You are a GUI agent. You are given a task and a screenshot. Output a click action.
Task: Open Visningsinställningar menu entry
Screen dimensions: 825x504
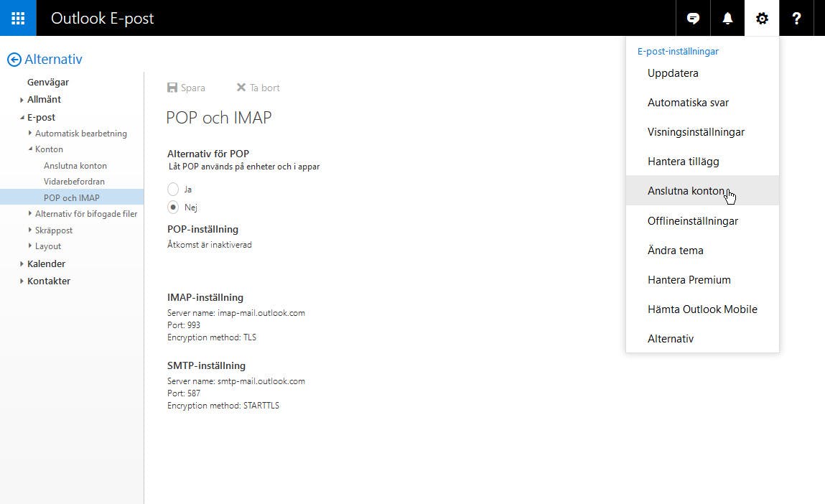(x=702, y=132)
